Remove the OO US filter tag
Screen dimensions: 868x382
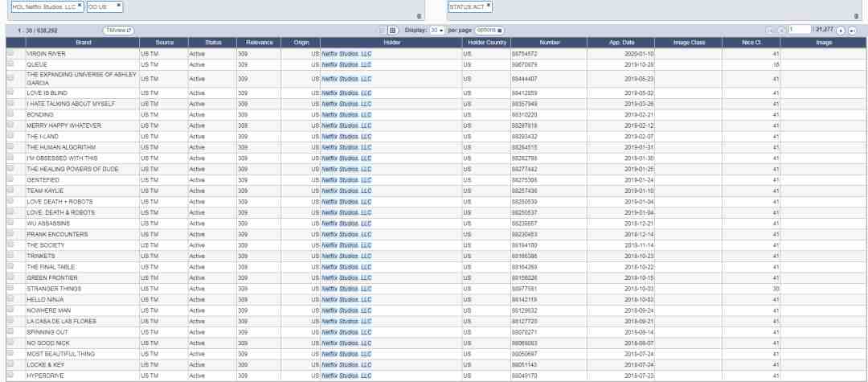pyautogui.click(x=118, y=5)
